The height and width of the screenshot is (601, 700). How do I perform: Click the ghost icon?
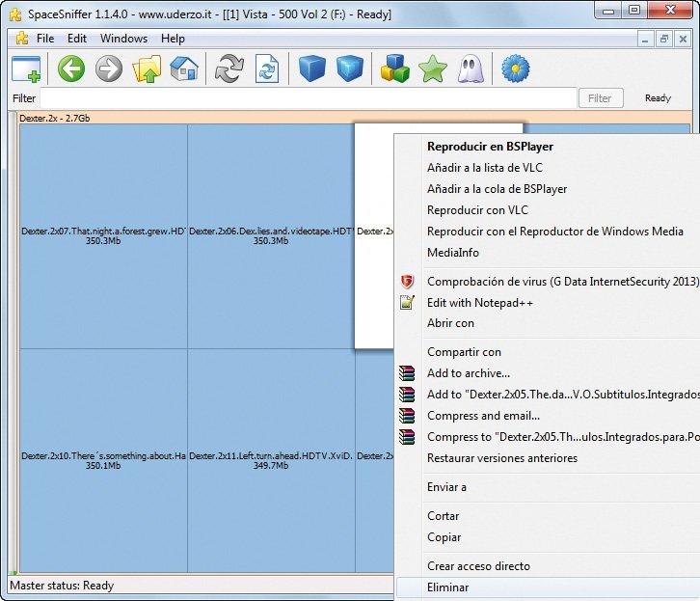click(471, 68)
